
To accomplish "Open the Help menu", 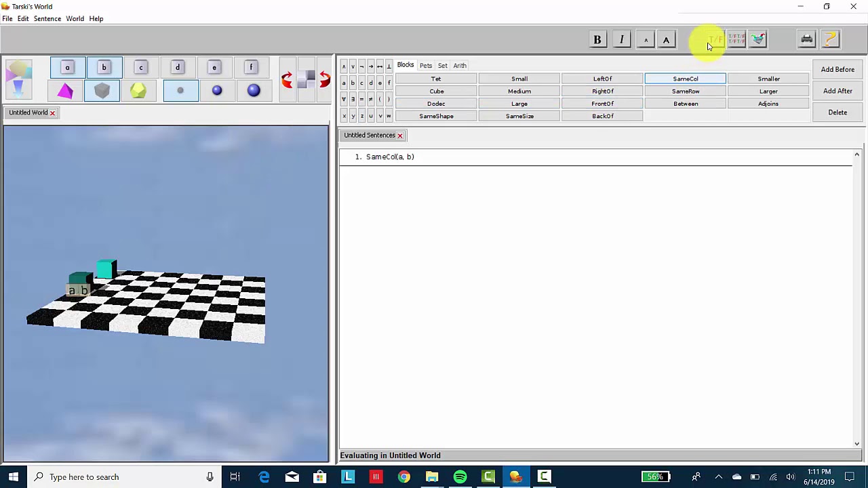I will 96,18.
